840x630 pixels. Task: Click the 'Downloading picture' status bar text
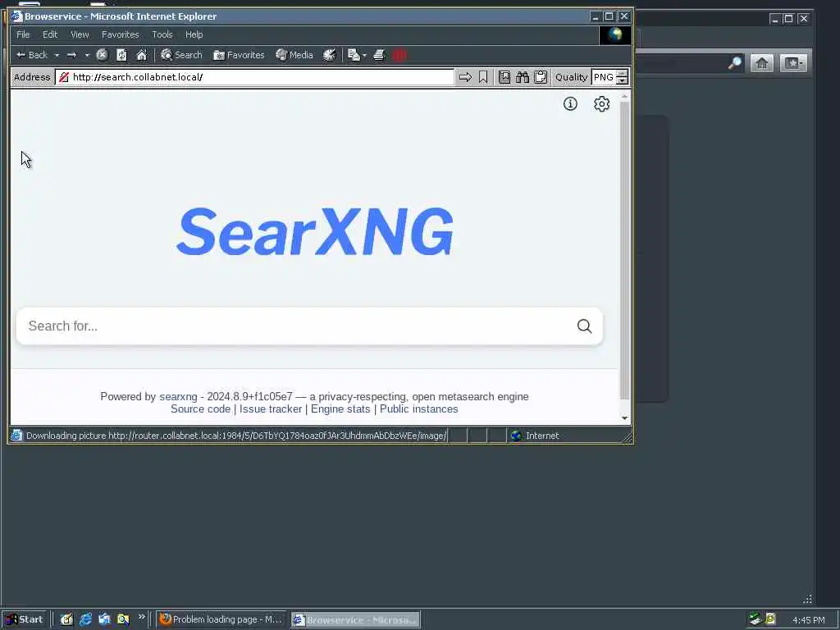point(235,436)
